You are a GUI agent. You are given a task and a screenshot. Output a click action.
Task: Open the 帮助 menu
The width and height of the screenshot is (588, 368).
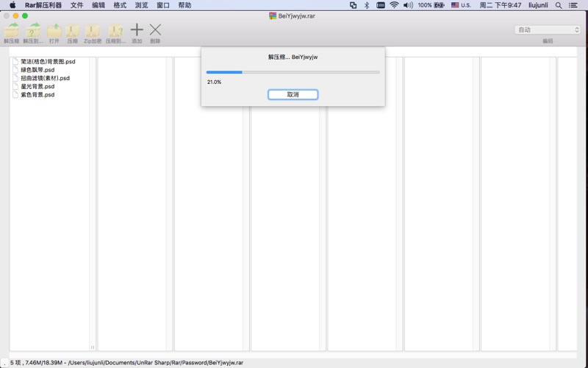(184, 5)
